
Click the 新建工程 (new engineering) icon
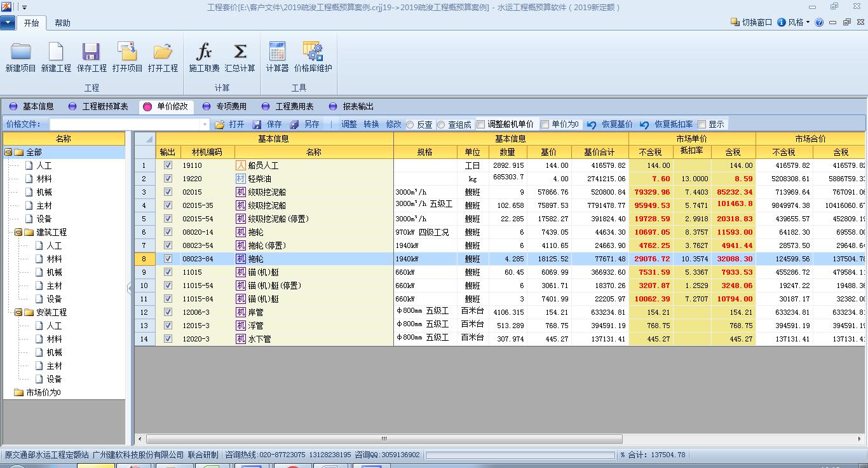click(56, 51)
